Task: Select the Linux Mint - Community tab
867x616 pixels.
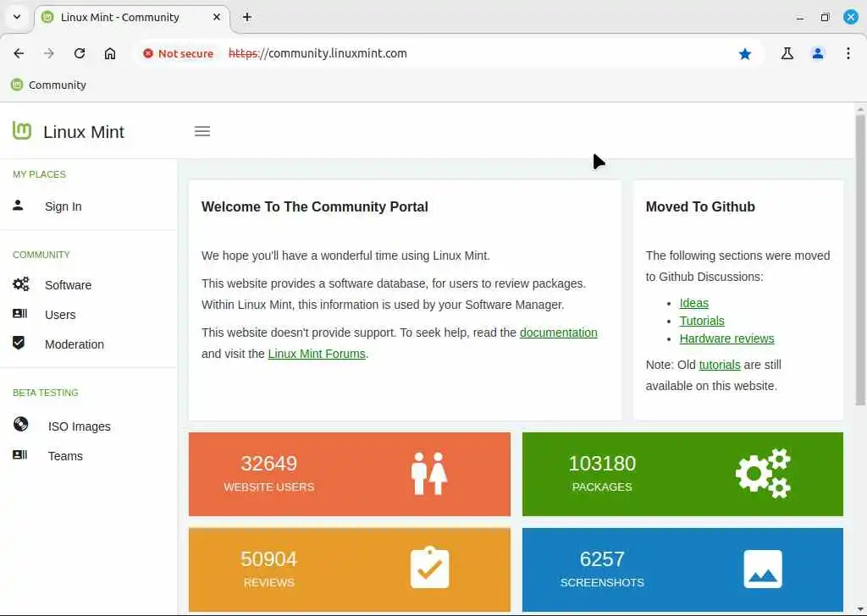Action: pos(131,17)
